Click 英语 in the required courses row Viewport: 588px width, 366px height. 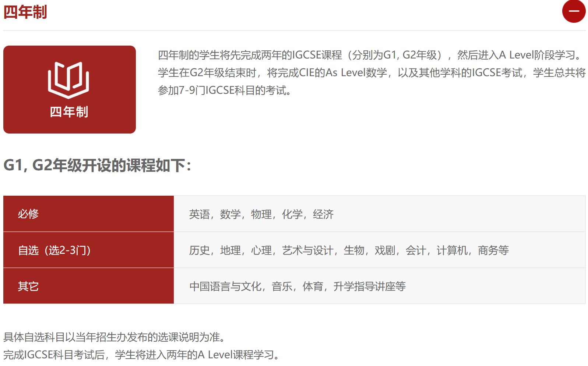199,214
